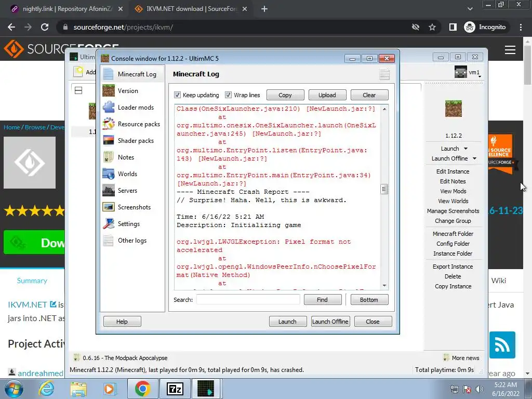Open the Shader packs page

tap(132, 140)
